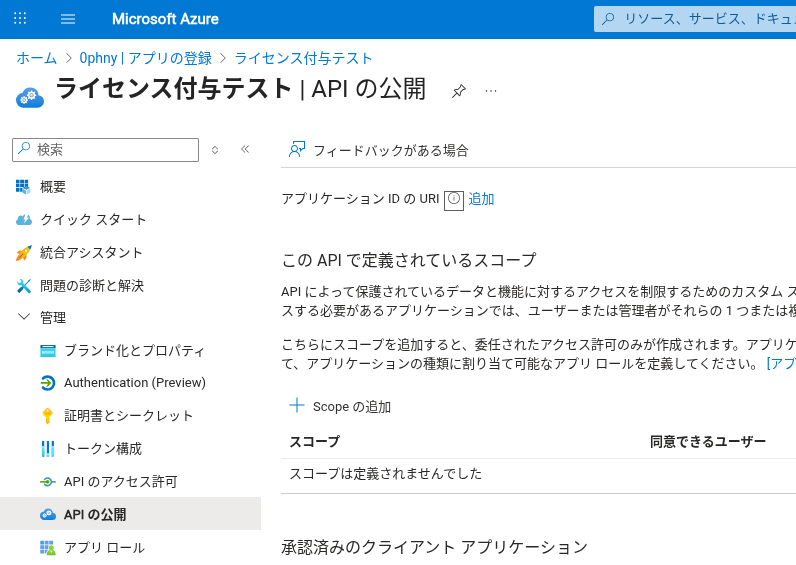The height and width of the screenshot is (565, 796).
Task: Click Scope の追加 button
Action: [340, 406]
